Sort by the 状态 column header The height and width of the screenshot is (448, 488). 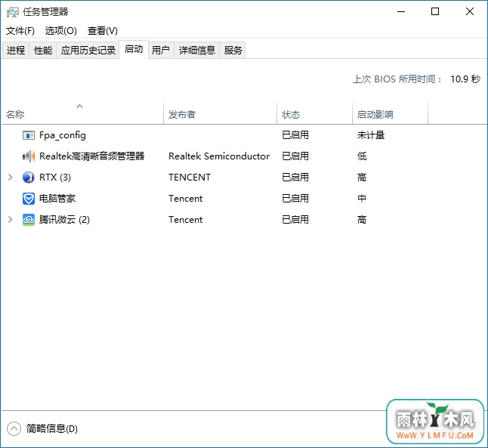(x=315, y=113)
